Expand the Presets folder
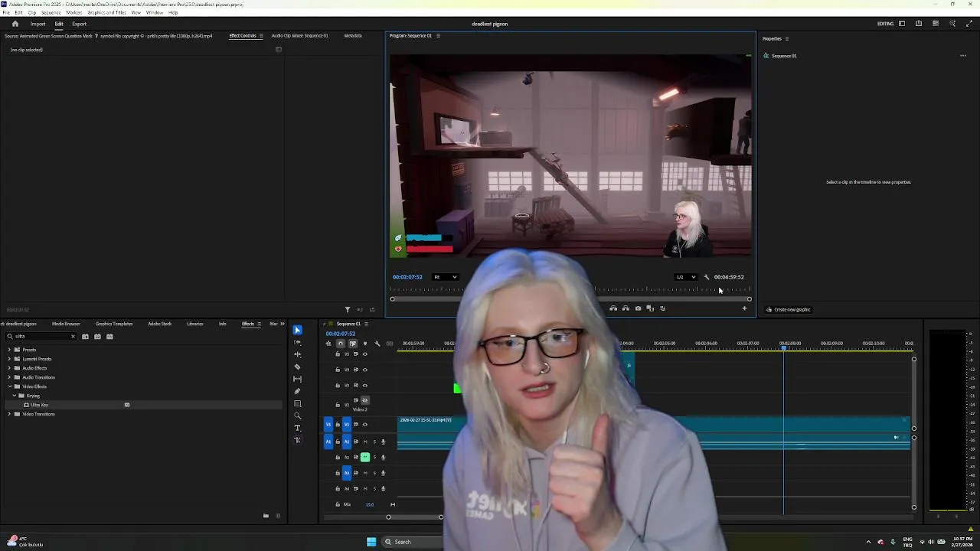The image size is (980, 551). pos(9,350)
